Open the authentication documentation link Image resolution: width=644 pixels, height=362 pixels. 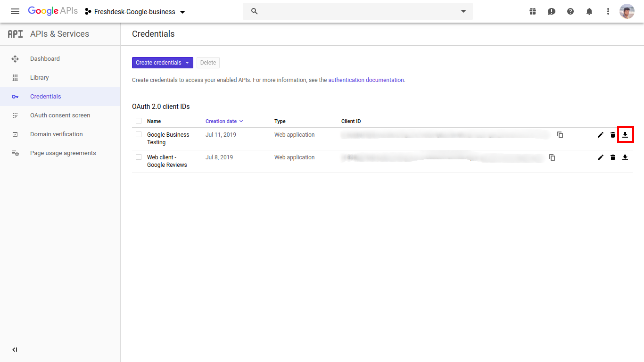[x=366, y=80]
